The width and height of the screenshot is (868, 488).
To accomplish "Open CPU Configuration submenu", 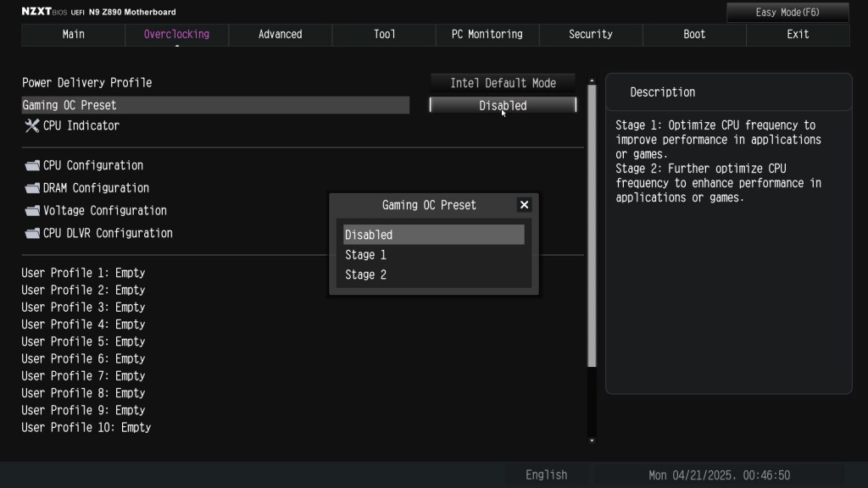I will pyautogui.click(x=93, y=165).
